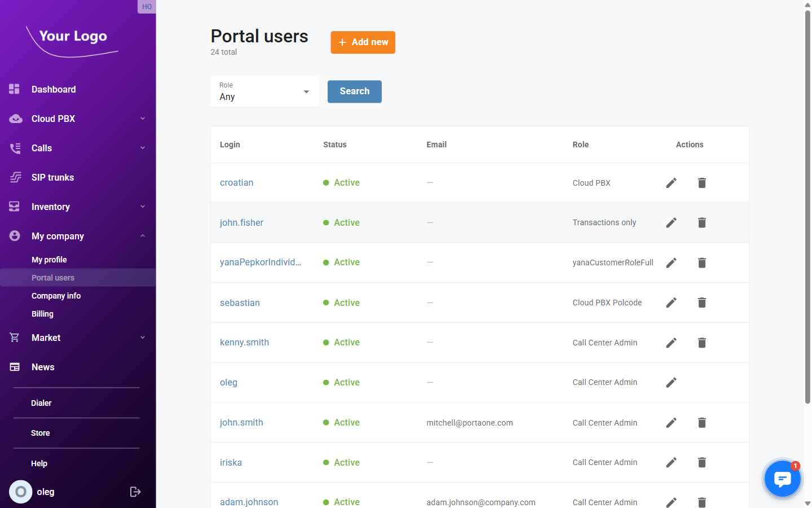812x508 pixels.
Task: Select the Dashboard icon in the sidebar
Action: [x=14, y=89]
